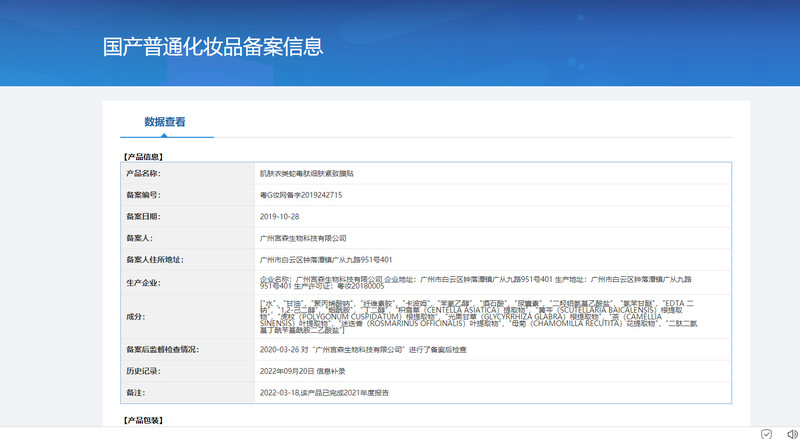Click the 备案人 company name value
The height and width of the screenshot is (439, 800).
point(302,238)
